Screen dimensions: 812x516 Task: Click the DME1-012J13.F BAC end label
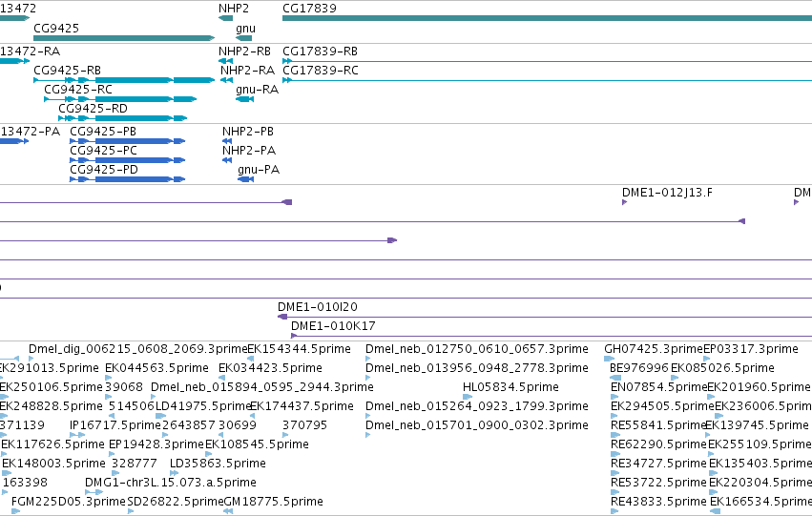click(667, 193)
